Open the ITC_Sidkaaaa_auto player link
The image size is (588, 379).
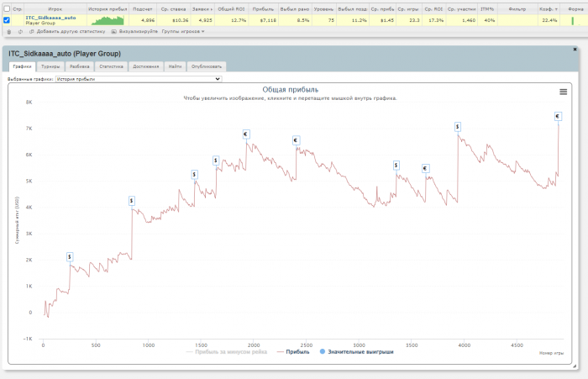(50, 18)
